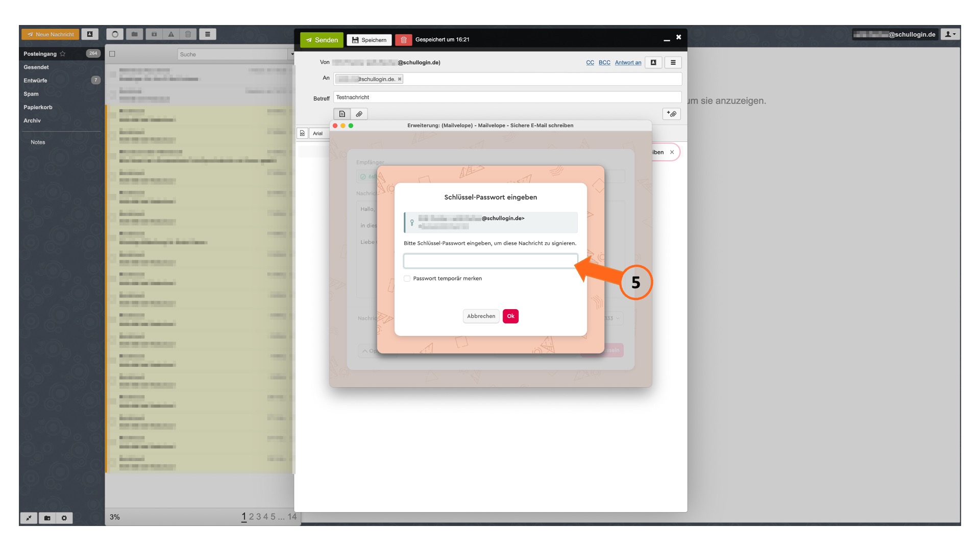This screenshot has height=551, width=980.
Task: Select the message body document icon
Action: point(342,114)
